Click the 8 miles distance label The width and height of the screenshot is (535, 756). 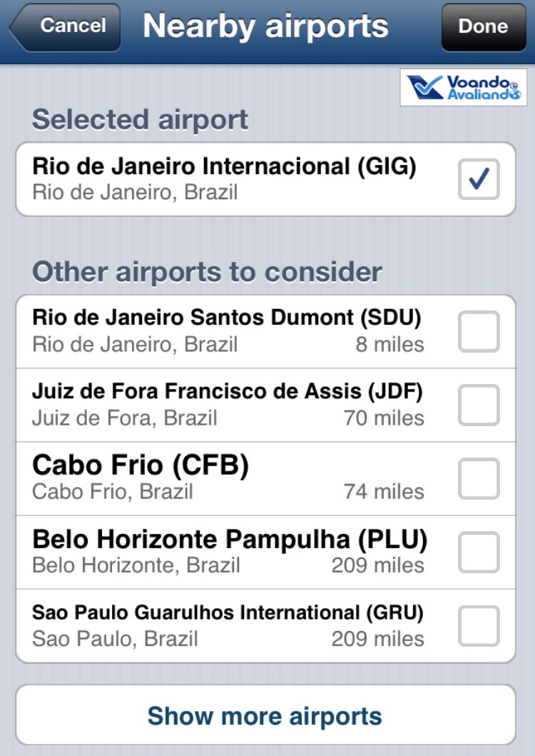(389, 345)
